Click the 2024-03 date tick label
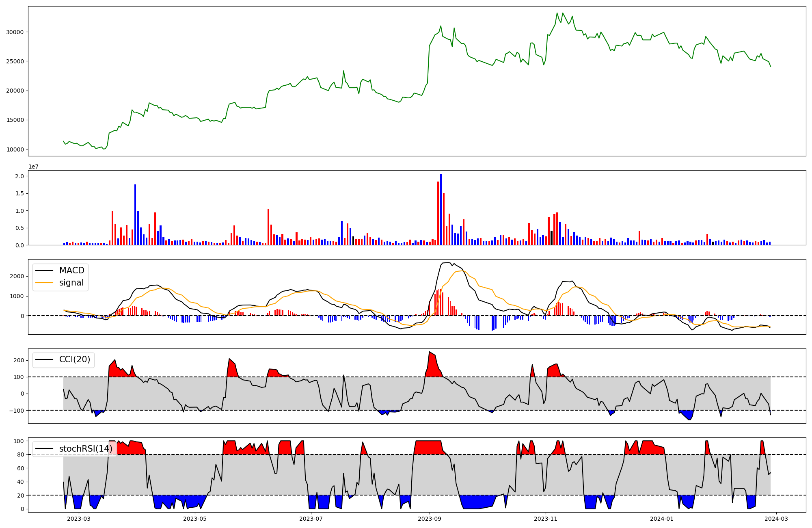This screenshot has width=812, height=528. (x=776, y=519)
